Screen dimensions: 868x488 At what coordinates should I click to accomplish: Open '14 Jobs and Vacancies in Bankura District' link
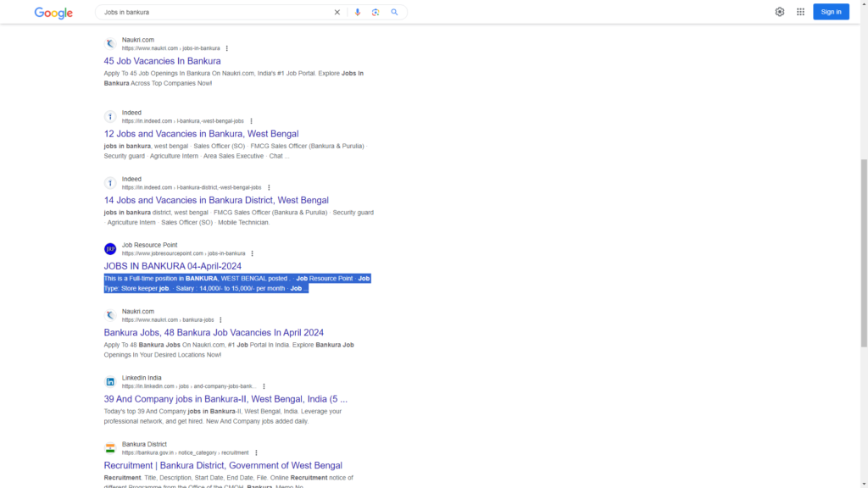(x=216, y=200)
